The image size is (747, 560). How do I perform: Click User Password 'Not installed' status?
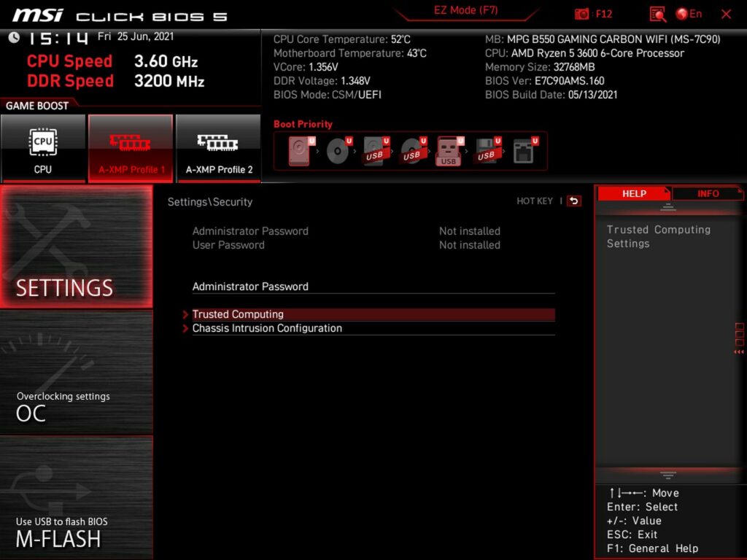470,245
